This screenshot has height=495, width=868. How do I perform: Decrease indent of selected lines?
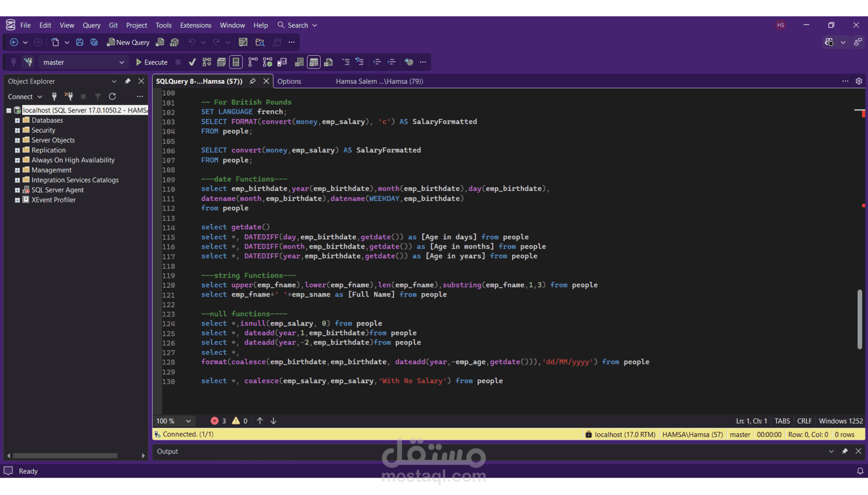(x=377, y=62)
